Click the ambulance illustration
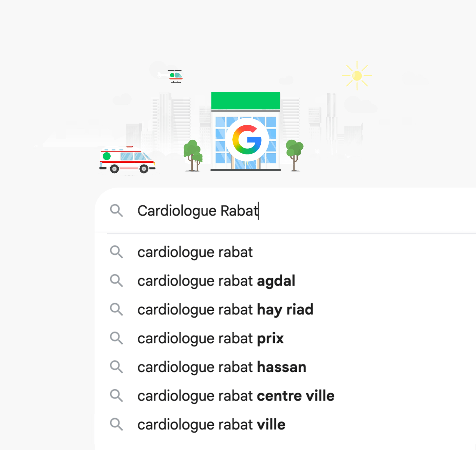 coord(127,160)
